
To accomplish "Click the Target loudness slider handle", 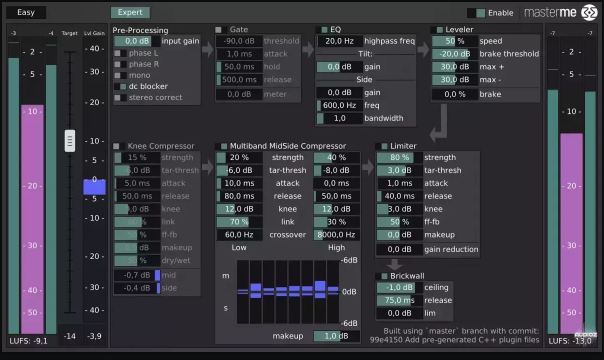I will [x=70, y=141].
